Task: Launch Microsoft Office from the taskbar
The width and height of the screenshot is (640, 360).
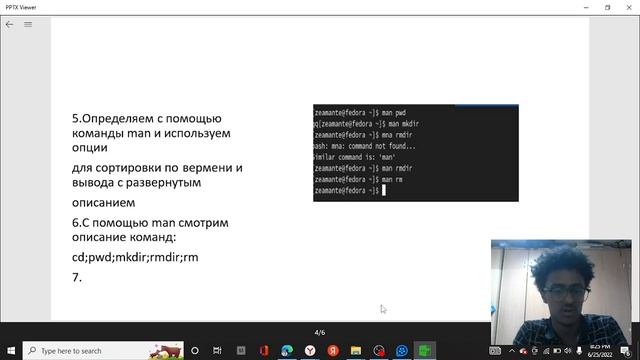Action: 264,351
